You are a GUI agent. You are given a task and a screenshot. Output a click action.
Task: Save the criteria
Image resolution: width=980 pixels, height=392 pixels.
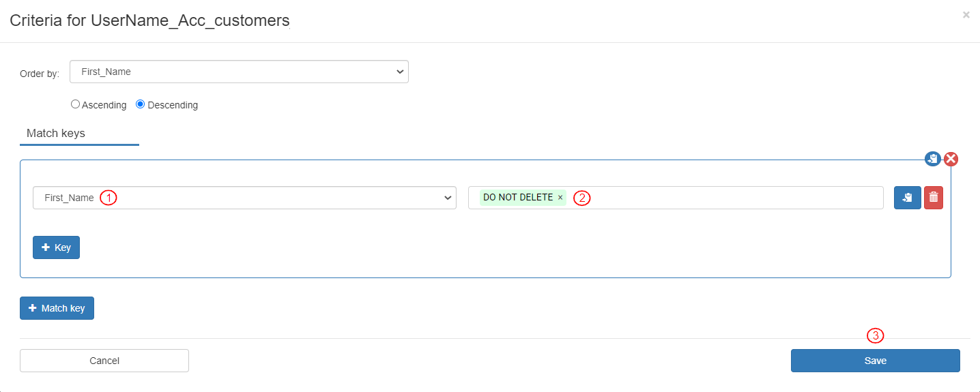875,361
